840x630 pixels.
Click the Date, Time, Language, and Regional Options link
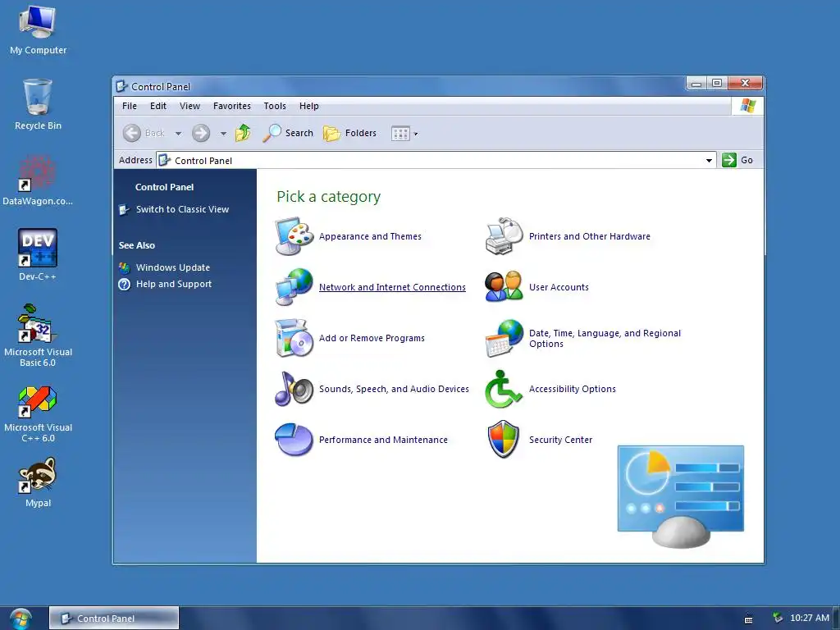point(605,339)
